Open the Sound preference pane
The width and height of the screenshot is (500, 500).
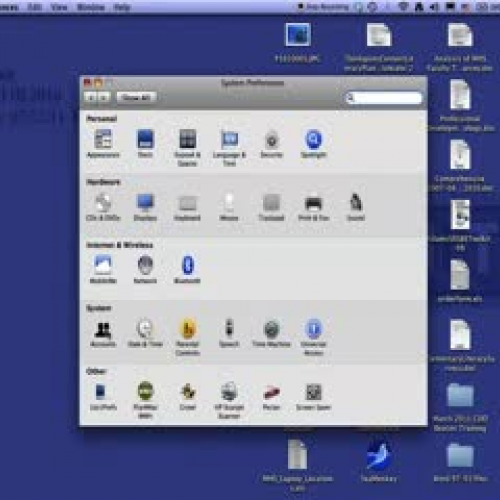pyautogui.click(x=356, y=207)
